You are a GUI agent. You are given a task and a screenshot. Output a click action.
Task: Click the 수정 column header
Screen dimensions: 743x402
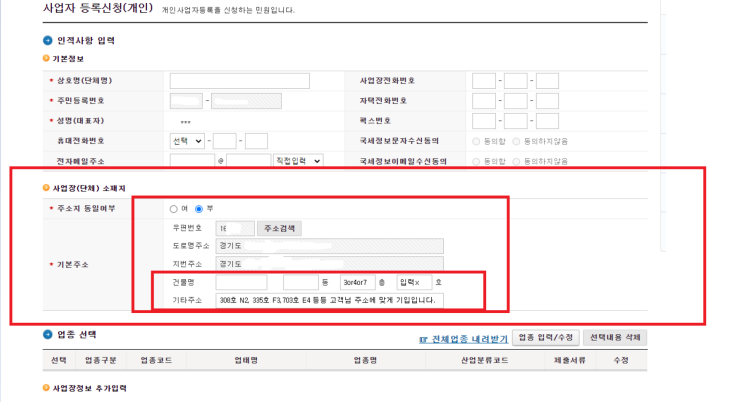tap(621, 360)
